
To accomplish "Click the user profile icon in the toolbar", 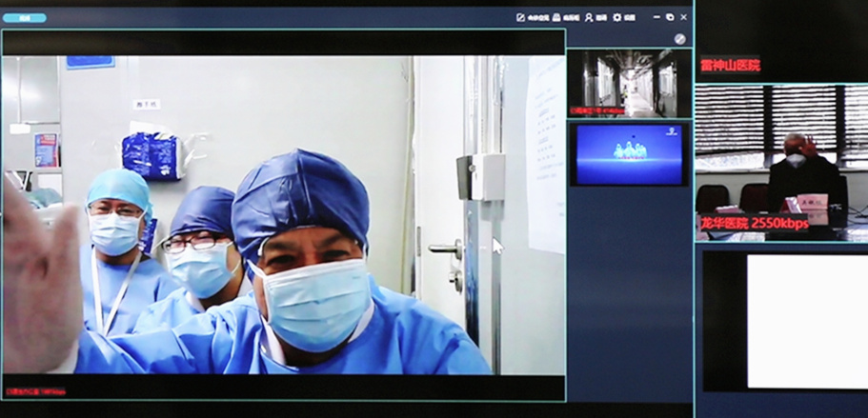I will coord(590,17).
